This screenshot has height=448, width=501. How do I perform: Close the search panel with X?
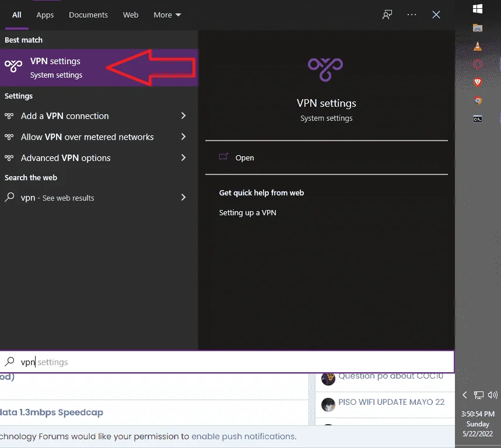point(436,15)
